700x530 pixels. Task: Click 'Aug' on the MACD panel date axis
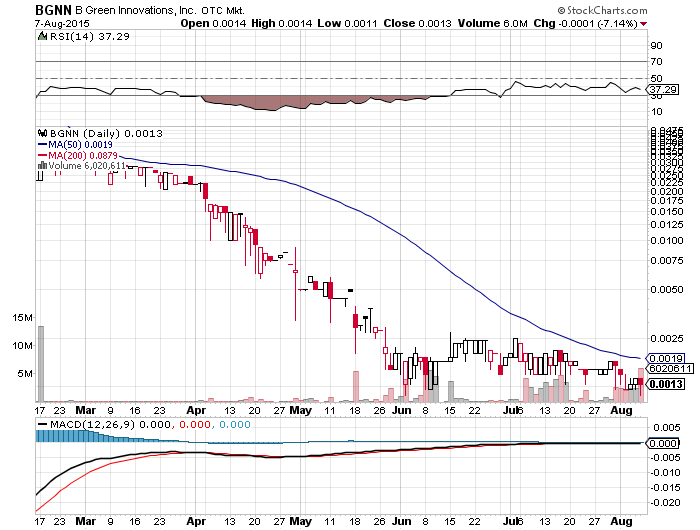pos(621,521)
